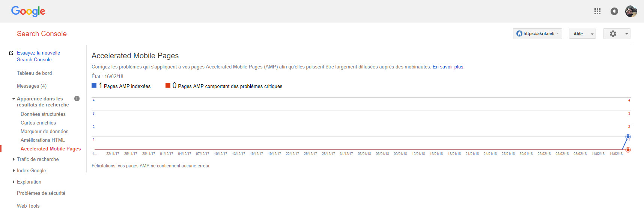This screenshot has height=211, width=644.
Task: Click the Essayez la nouvelle Search Console link
Action: [x=38, y=56]
